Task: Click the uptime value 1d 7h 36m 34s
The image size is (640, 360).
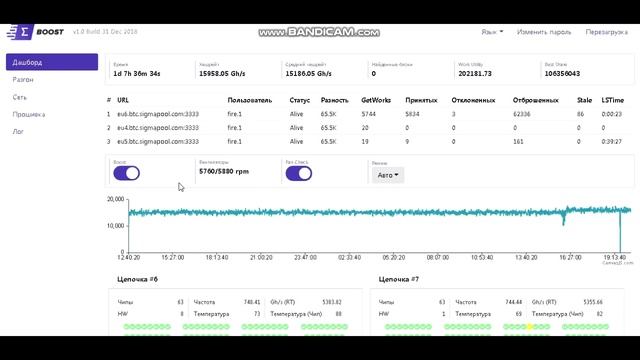Action: [x=137, y=73]
